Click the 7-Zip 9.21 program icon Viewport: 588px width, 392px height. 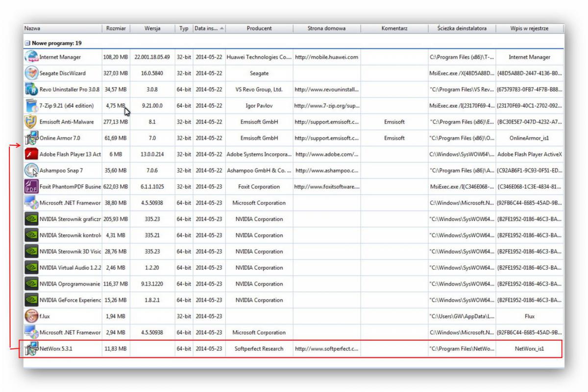(x=31, y=105)
